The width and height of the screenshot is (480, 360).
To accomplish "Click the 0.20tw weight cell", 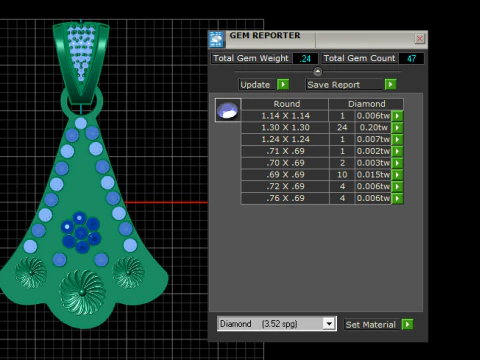I will pos(373,127).
